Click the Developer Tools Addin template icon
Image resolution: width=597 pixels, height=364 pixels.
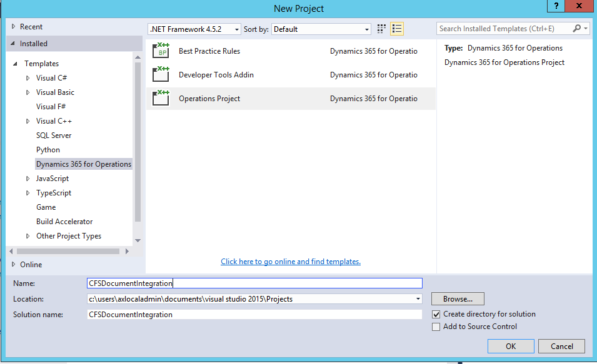(161, 74)
